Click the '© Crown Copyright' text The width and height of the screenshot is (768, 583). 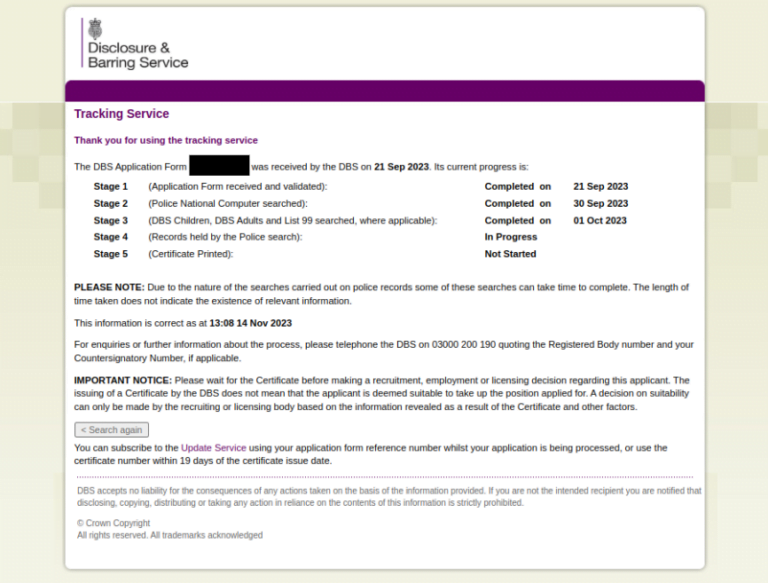tap(113, 523)
